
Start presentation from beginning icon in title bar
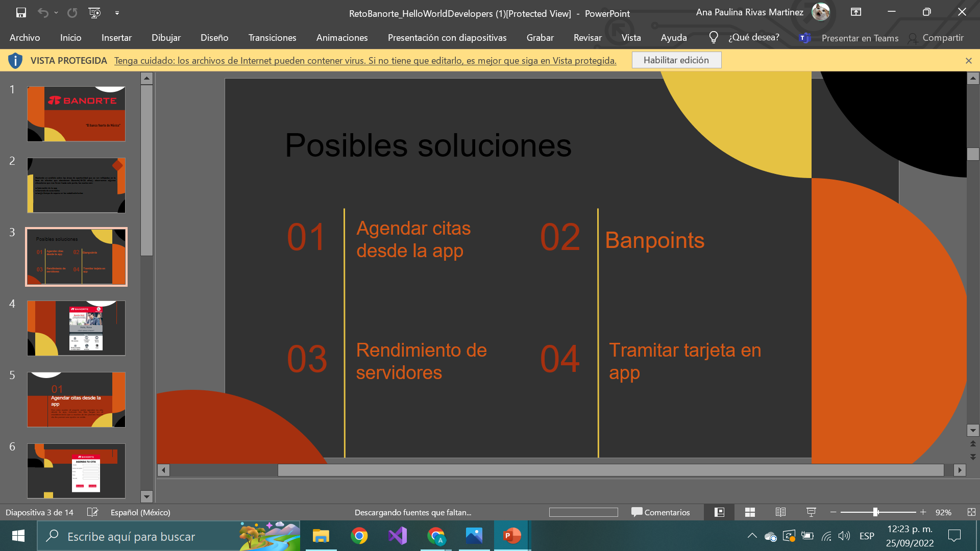click(x=94, y=13)
